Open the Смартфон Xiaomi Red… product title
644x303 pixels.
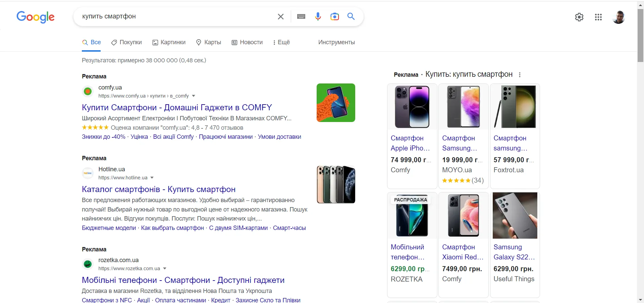pyautogui.click(x=463, y=252)
